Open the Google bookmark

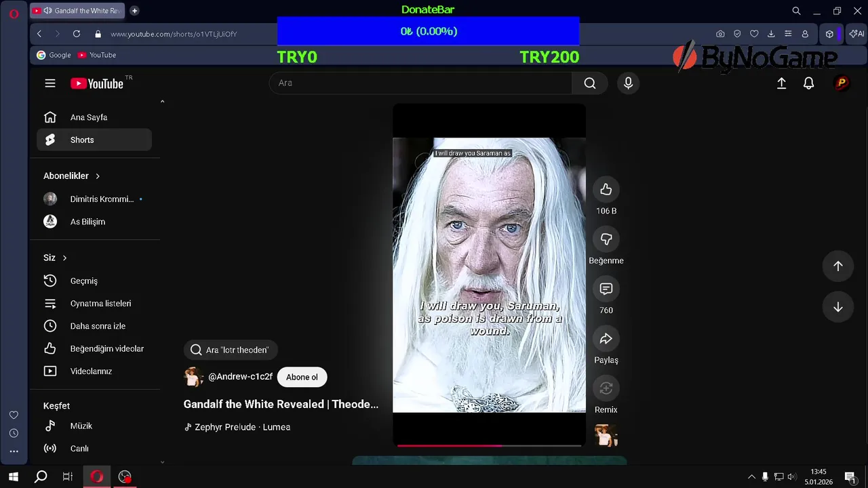(x=54, y=55)
